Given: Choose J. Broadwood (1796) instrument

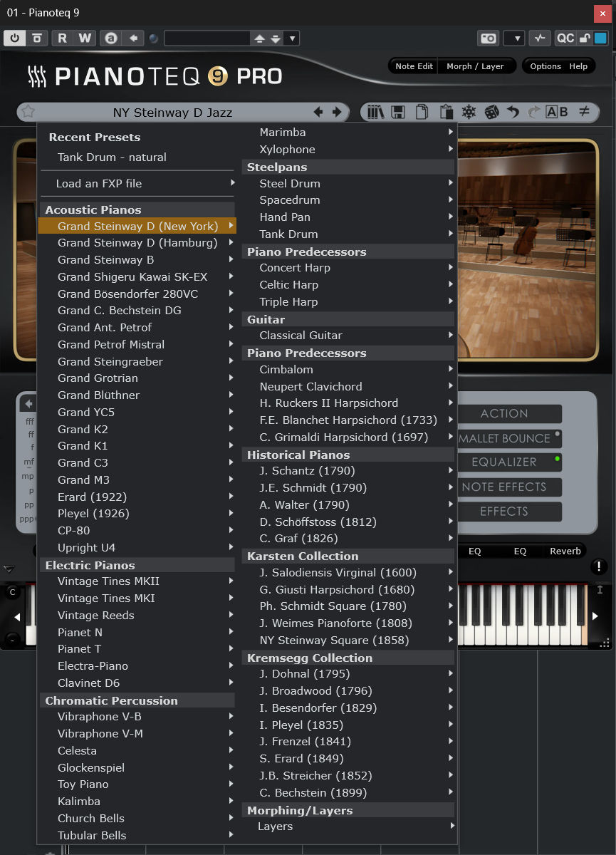Looking at the screenshot, I should click(348, 691).
